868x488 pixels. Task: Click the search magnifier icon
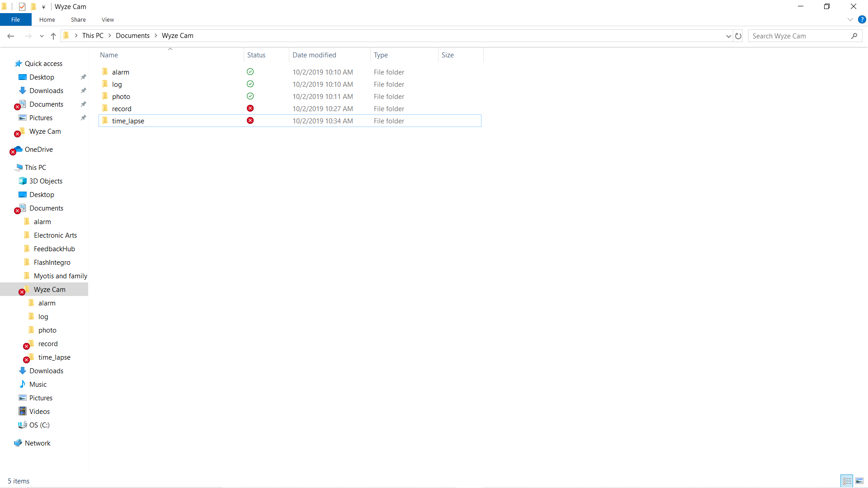(854, 36)
